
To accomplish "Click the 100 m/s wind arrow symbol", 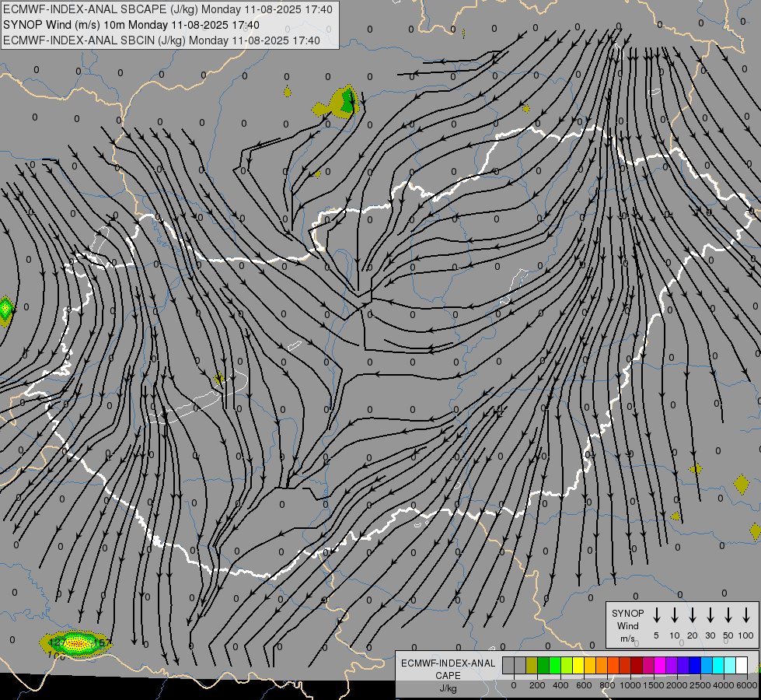I will tap(746, 615).
